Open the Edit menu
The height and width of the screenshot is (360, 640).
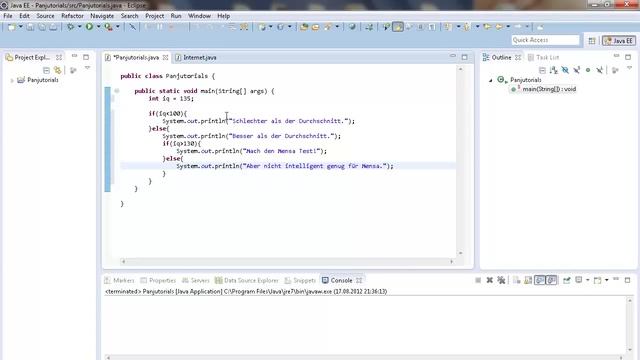[x=24, y=16]
